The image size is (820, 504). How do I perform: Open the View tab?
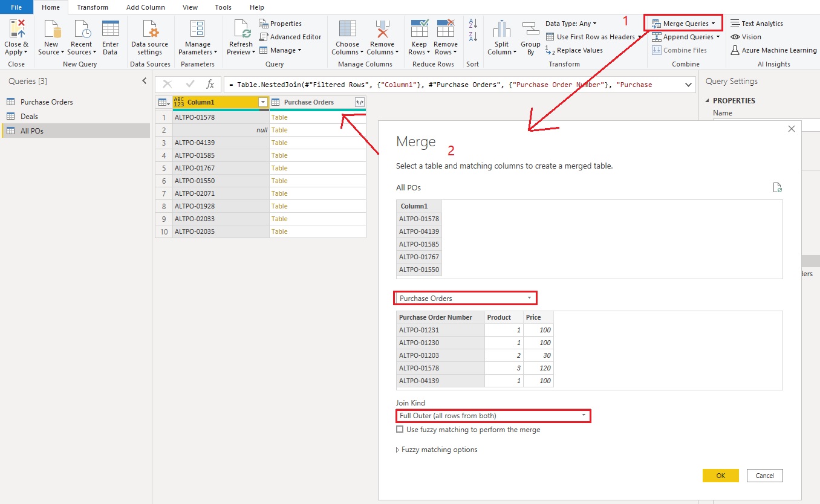click(190, 7)
